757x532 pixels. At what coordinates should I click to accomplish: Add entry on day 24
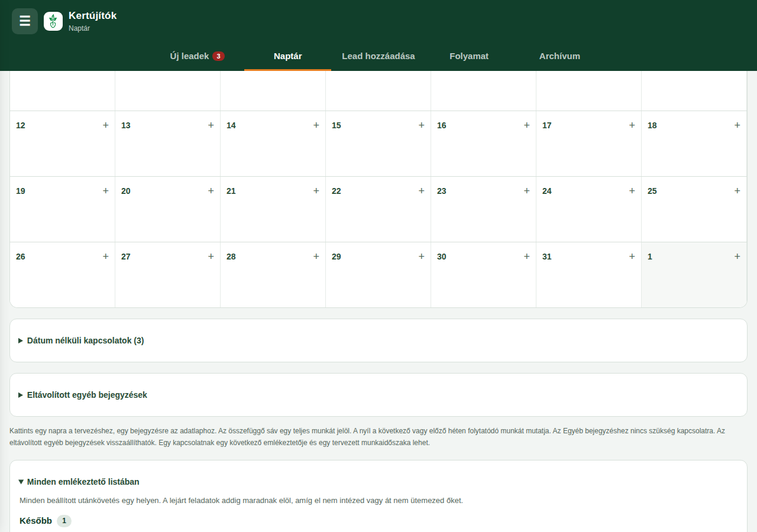coord(632,191)
